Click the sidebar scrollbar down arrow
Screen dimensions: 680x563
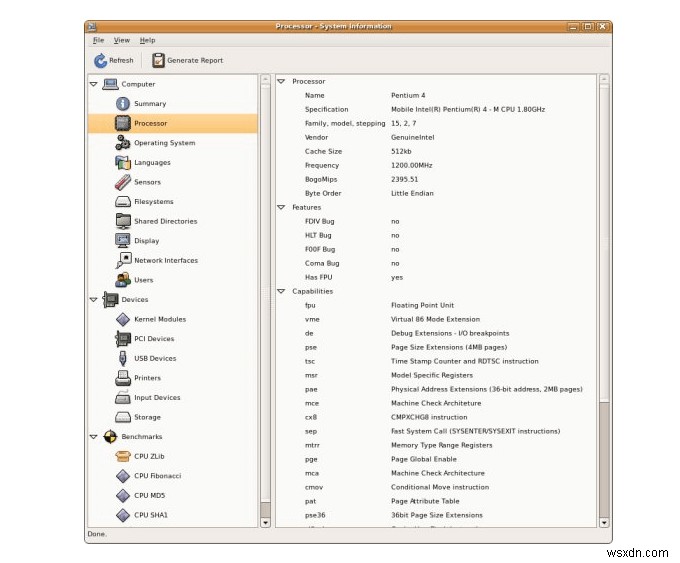click(x=265, y=523)
